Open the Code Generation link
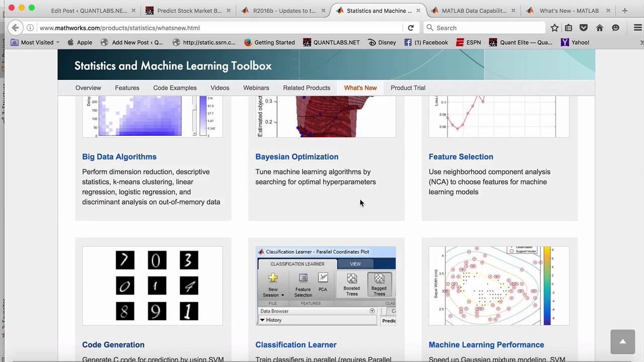This screenshot has height=362, width=644. (113, 345)
